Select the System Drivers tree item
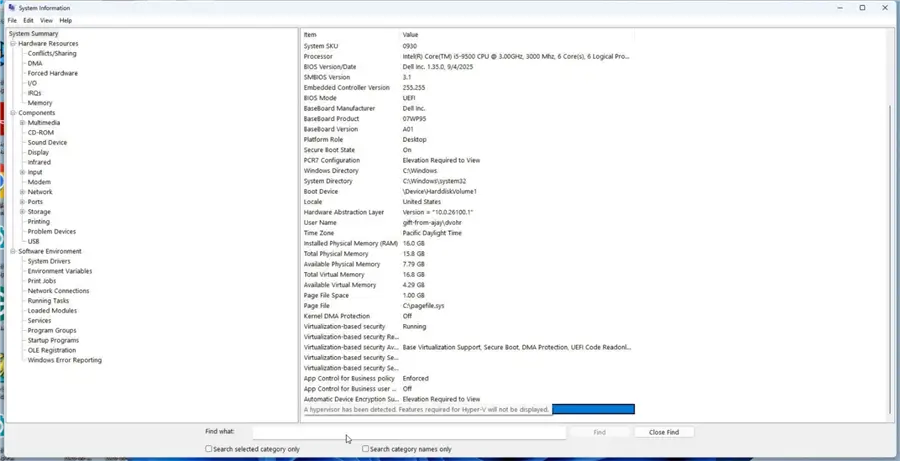The image size is (900, 461). tap(49, 261)
